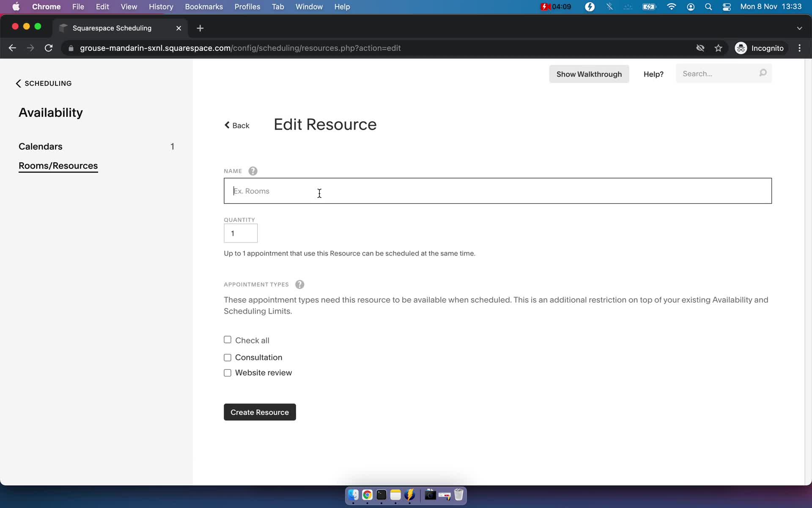Image resolution: width=812 pixels, height=508 pixels.
Task: Click the bookmark star icon in address bar
Action: click(x=718, y=48)
